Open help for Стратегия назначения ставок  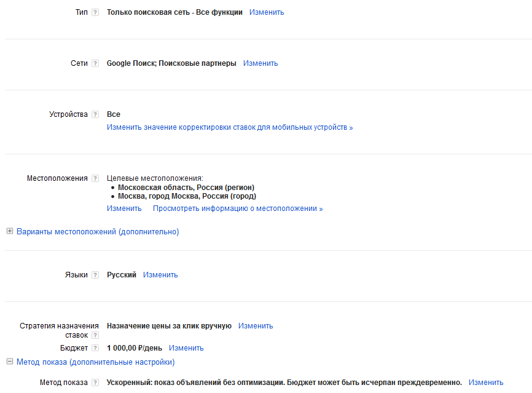(x=95, y=335)
